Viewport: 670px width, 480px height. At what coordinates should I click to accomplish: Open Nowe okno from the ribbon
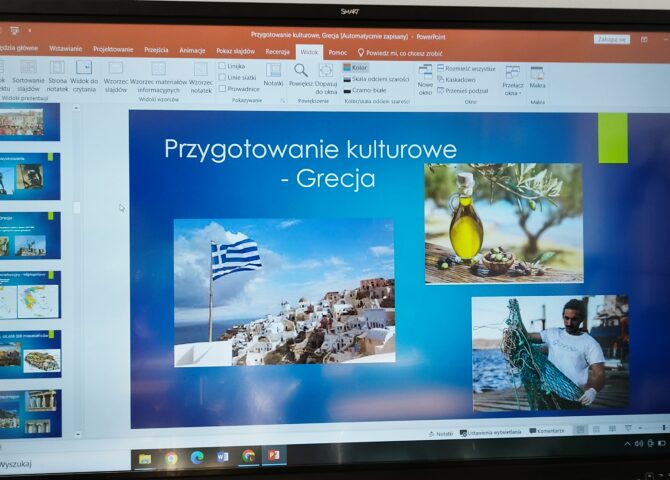[425, 78]
